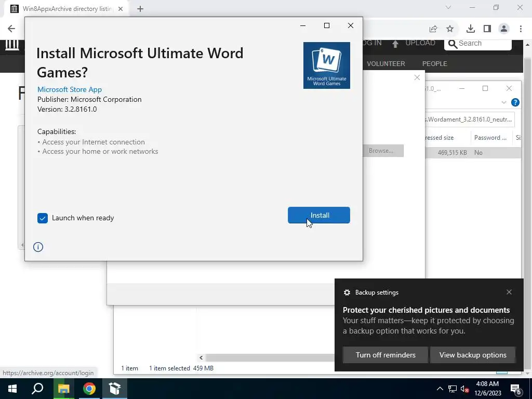Open the VOLUNTEER menu item
532x399 pixels.
pyautogui.click(x=386, y=64)
